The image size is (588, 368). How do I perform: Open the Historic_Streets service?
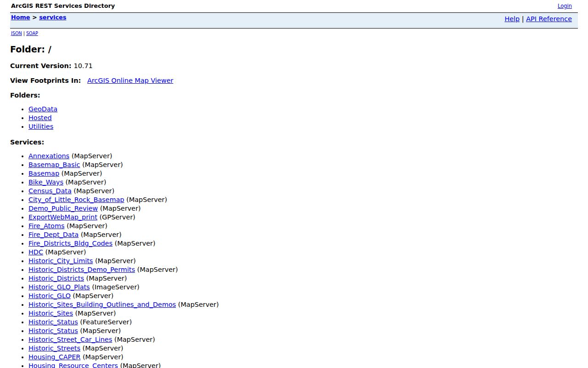pos(54,348)
